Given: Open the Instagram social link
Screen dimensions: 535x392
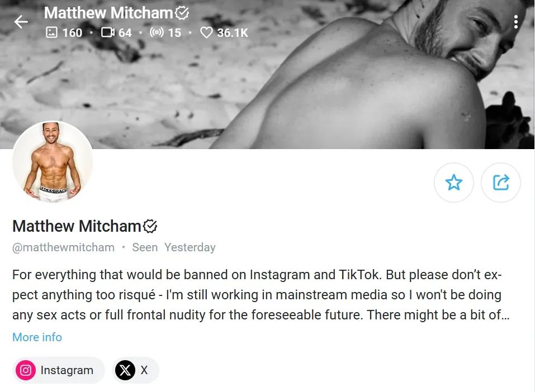Looking at the screenshot, I should click(59, 370).
